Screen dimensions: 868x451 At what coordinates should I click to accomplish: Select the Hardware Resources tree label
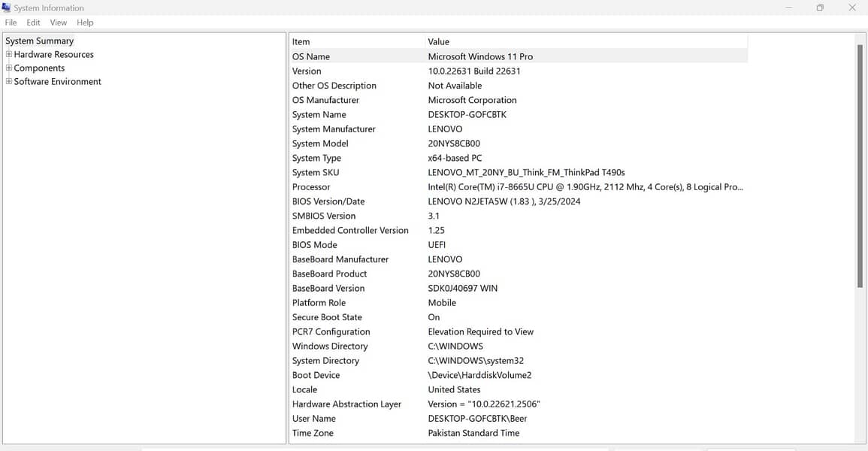coord(53,54)
